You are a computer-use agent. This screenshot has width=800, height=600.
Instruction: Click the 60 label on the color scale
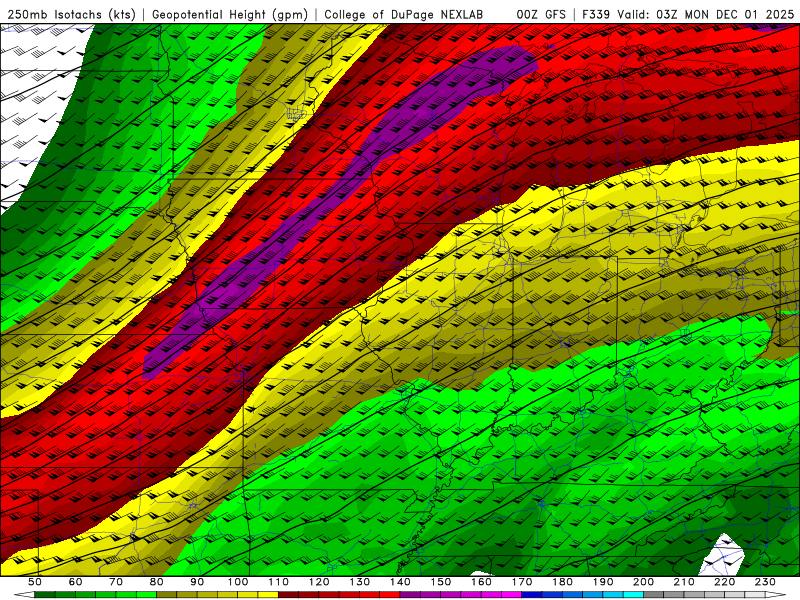pos(74,582)
